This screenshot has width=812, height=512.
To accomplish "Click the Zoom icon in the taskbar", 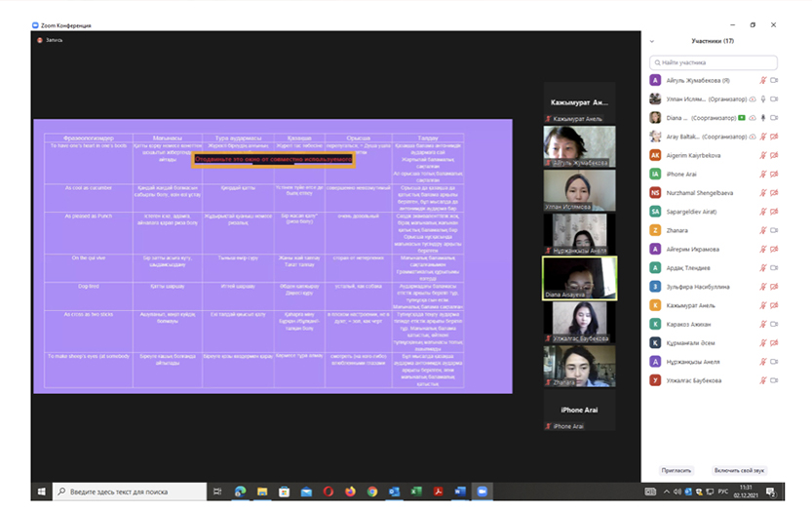I will [x=483, y=492].
